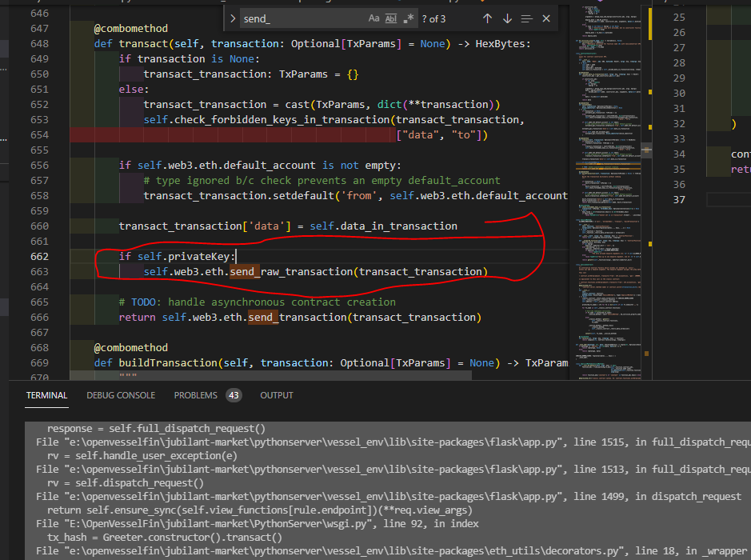Go to next match with down arrow

point(507,18)
